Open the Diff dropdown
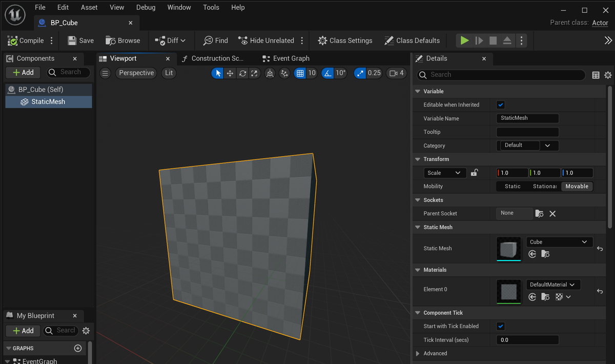Image resolution: width=615 pixels, height=364 pixels. click(170, 40)
